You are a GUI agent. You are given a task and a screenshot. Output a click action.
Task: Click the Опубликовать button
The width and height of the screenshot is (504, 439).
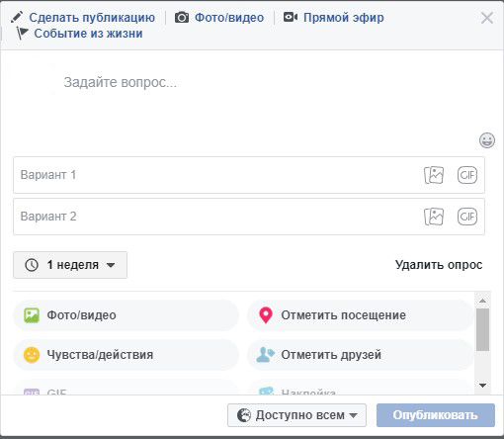(x=436, y=415)
